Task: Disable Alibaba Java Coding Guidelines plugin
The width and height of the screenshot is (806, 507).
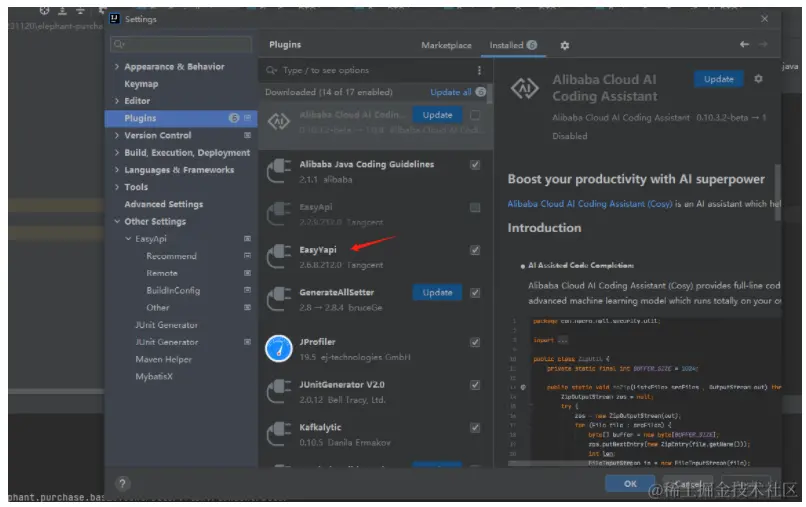Action: coord(475,165)
